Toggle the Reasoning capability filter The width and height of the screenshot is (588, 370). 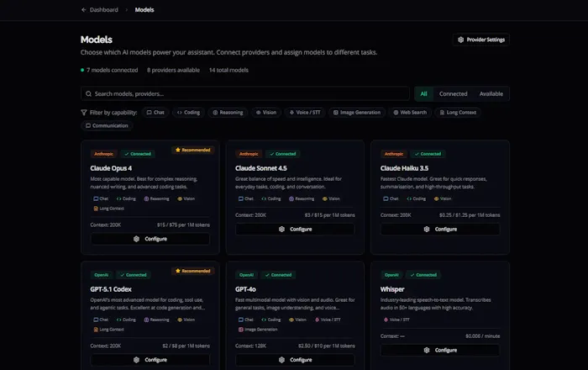pos(228,113)
